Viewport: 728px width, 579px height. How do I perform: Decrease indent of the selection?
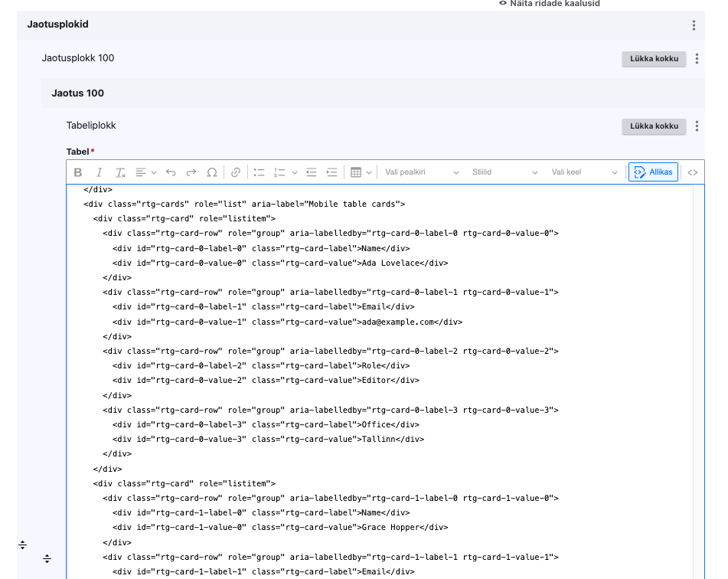312,172
